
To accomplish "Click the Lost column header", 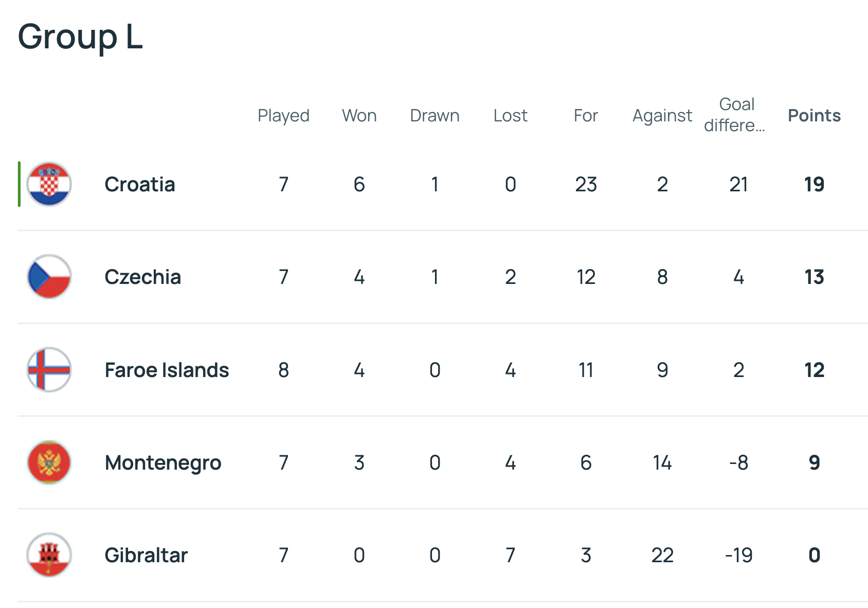I will coord(510,115).
